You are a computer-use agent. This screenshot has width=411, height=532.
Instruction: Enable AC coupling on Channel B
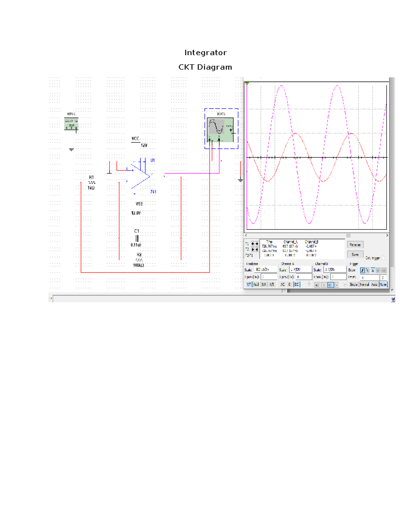[x=318, y=284]
